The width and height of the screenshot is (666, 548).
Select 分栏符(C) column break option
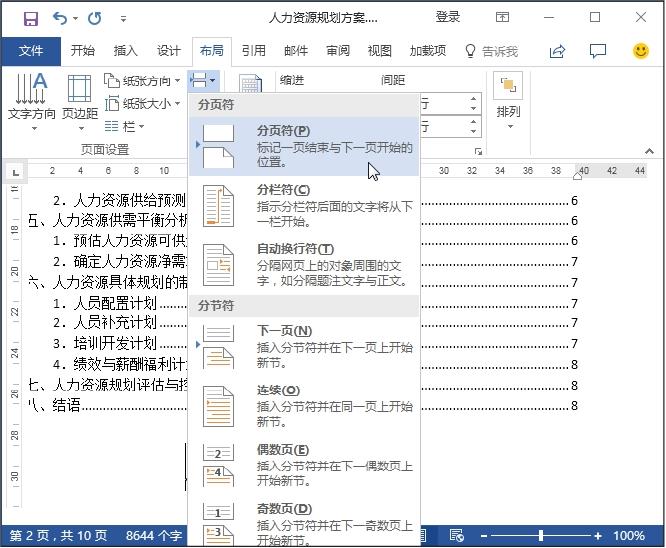click(x=304, y=206)
